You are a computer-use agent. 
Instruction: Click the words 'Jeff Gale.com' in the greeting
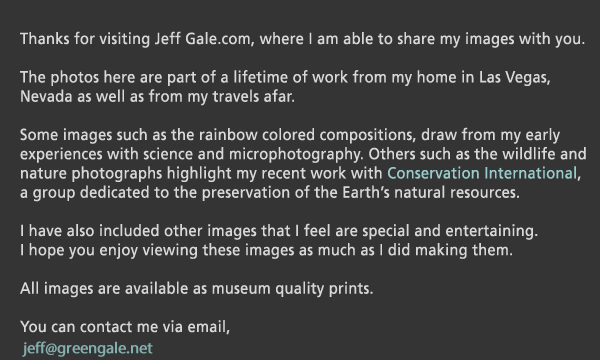(x=202, y=39)
